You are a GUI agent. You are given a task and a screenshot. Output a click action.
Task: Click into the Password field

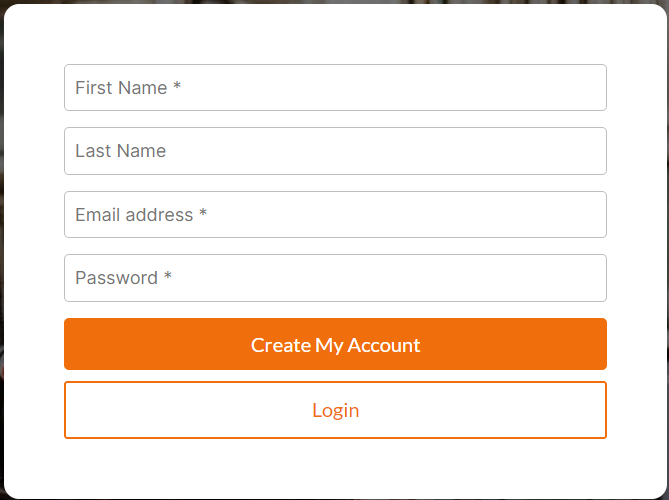[335, 278]
